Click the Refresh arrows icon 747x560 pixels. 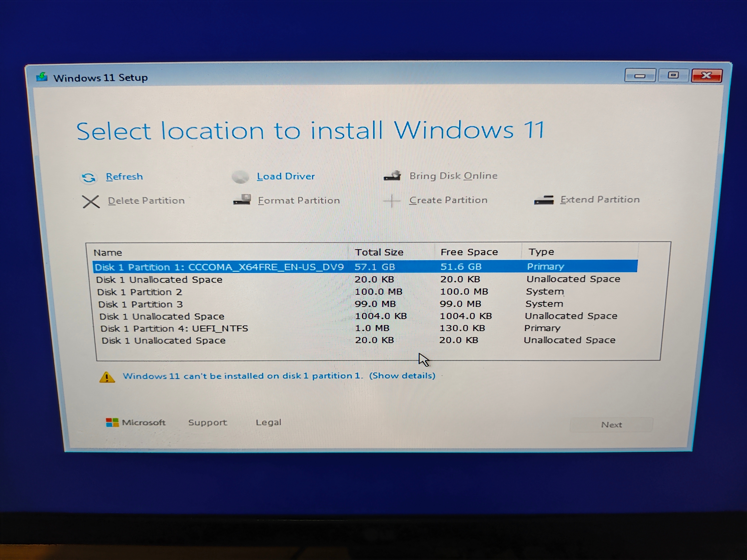(x=89, y=178)
